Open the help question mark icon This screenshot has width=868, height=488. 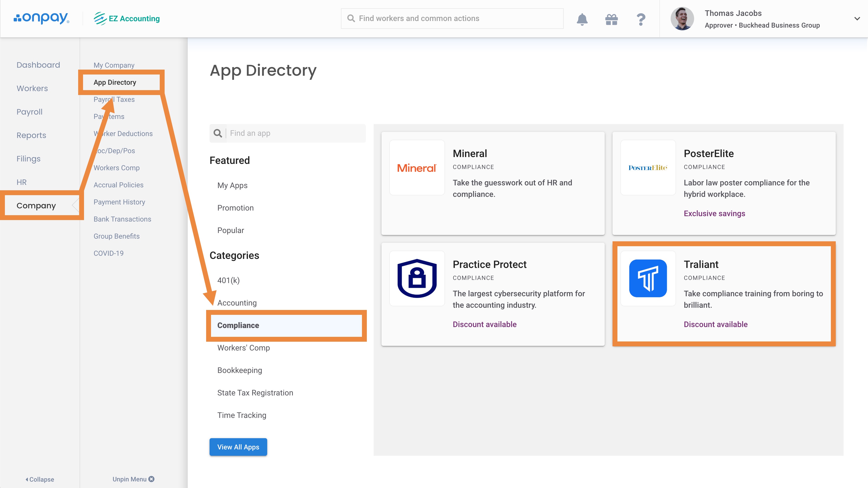pyautogui.click(x=641, y=19)
